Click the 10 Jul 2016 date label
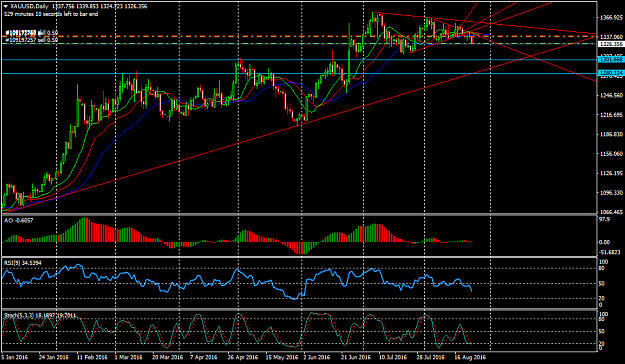The width and height of the screenshot is (625, 364). click(x=393, y=357)
